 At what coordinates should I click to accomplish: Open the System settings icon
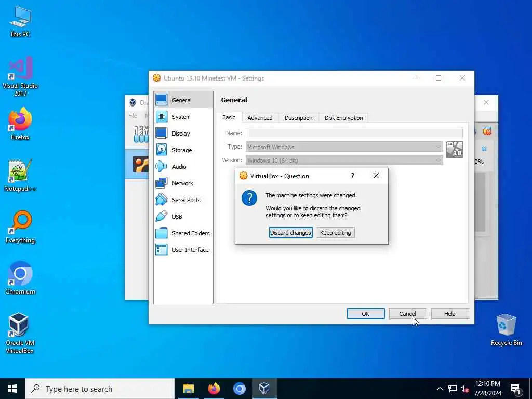tap(162, 116)
